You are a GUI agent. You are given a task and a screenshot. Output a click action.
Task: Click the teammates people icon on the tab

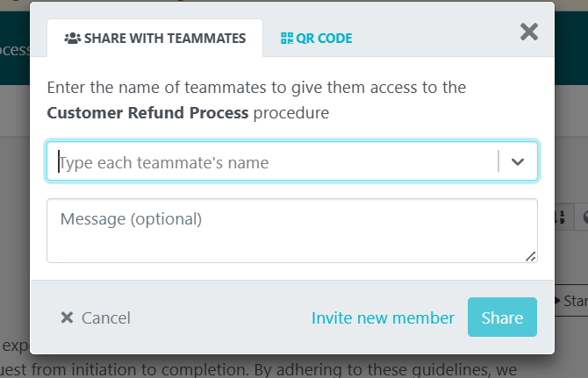click(72, 39)
